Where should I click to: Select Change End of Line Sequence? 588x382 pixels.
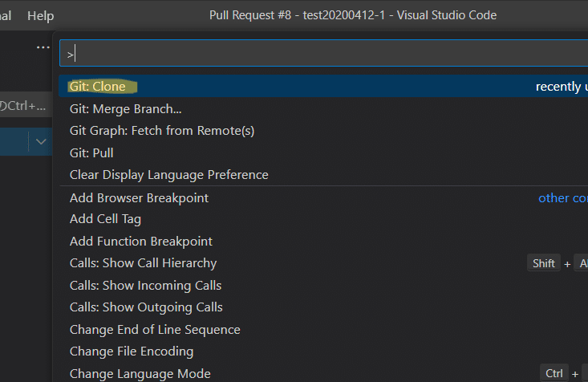click(155, 329)
